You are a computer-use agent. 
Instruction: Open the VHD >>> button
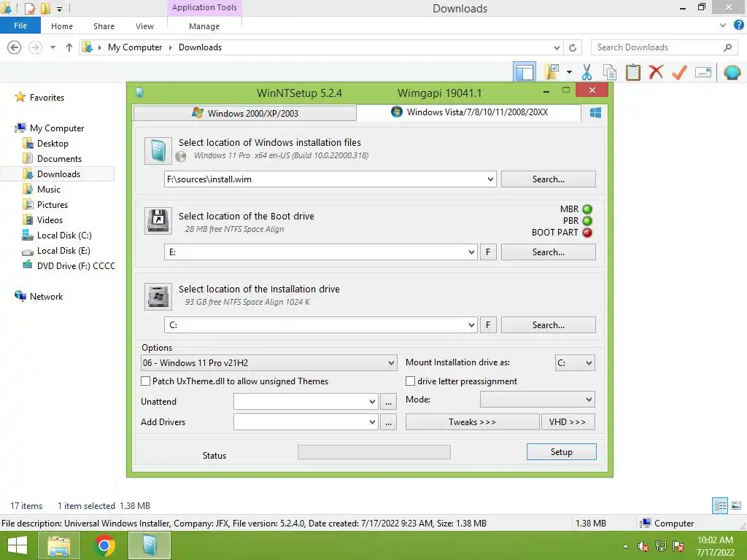click(x=568, y=422)
